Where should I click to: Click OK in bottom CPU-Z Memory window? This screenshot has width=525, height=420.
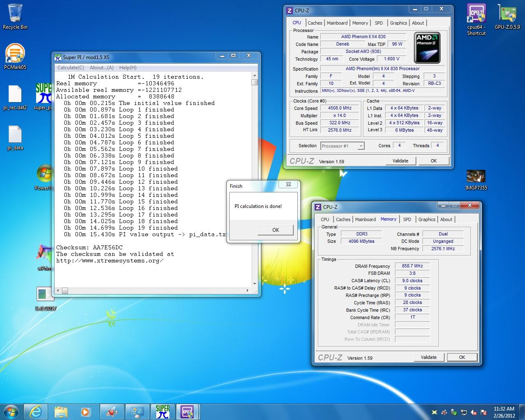point(462,357)
